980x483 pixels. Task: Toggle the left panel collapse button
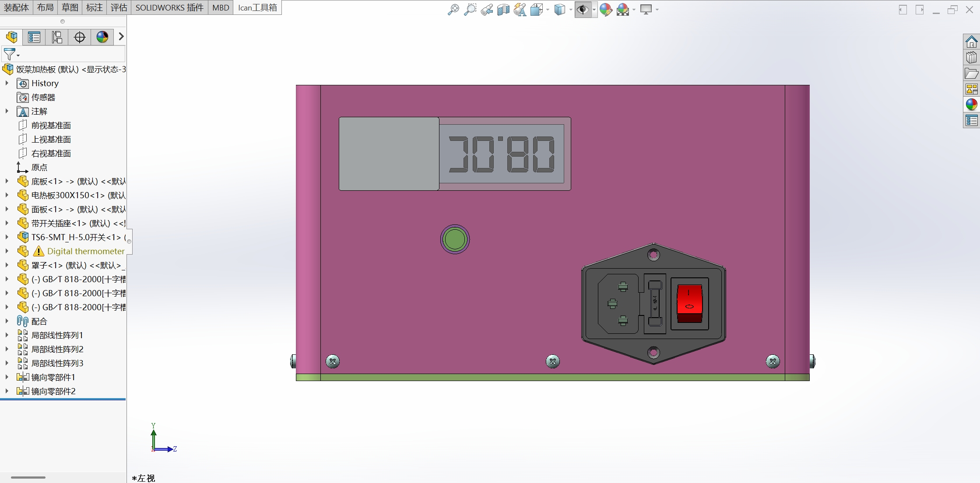[903, 10]
